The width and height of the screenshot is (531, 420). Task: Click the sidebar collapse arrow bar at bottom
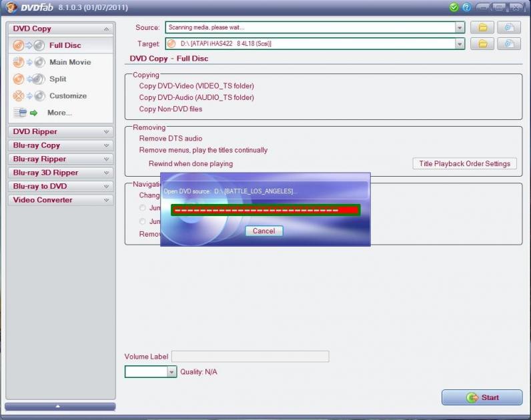click(x=60, y=406)
